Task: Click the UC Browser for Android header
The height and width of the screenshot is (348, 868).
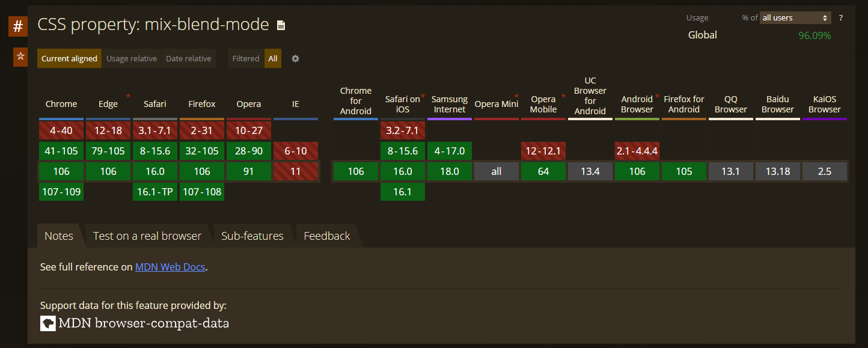Action: (590, 96)
